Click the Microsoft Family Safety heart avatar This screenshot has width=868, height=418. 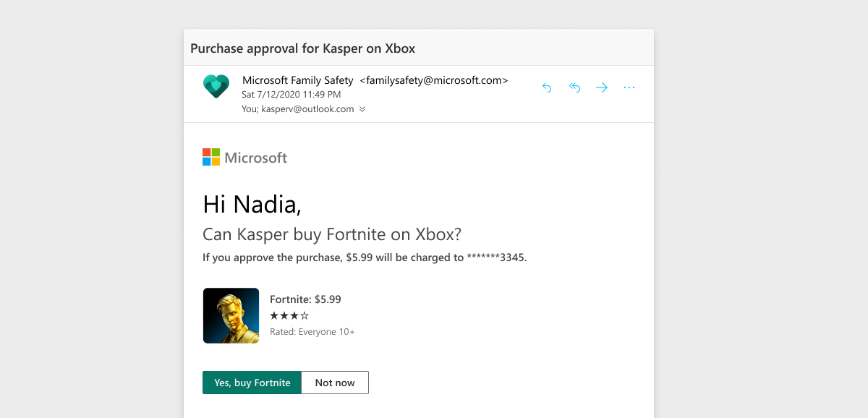[216, 85]
